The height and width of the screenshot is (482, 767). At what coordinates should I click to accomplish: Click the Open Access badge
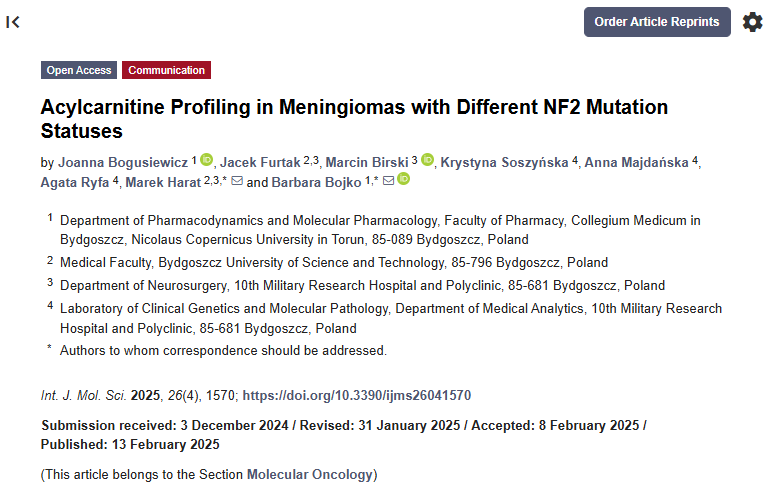point(79,70)
